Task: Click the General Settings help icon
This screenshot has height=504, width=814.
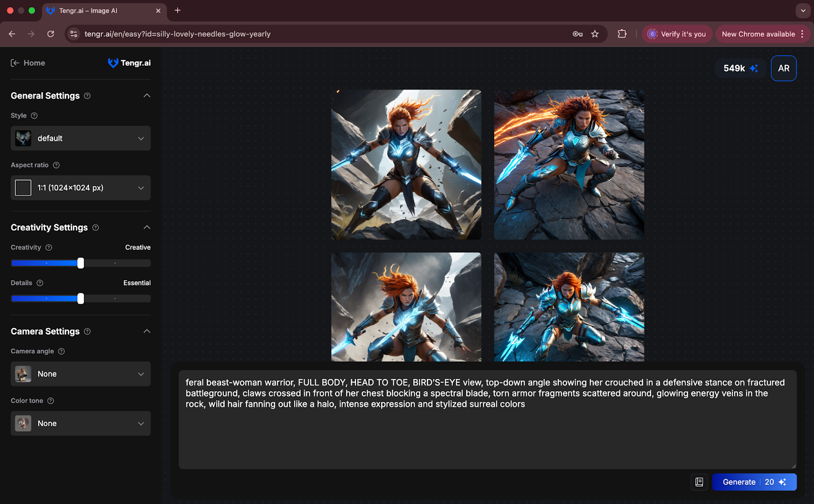Action: (x=87, y=96)
